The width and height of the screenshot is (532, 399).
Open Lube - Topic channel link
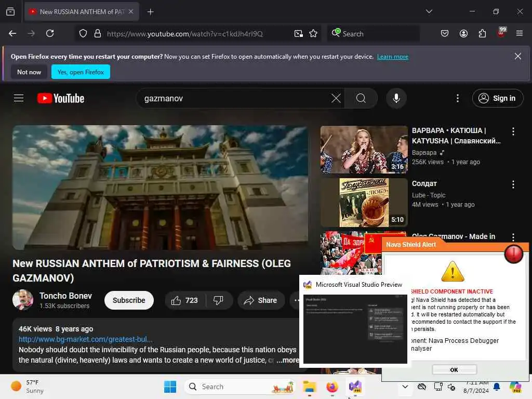point(429,195)
